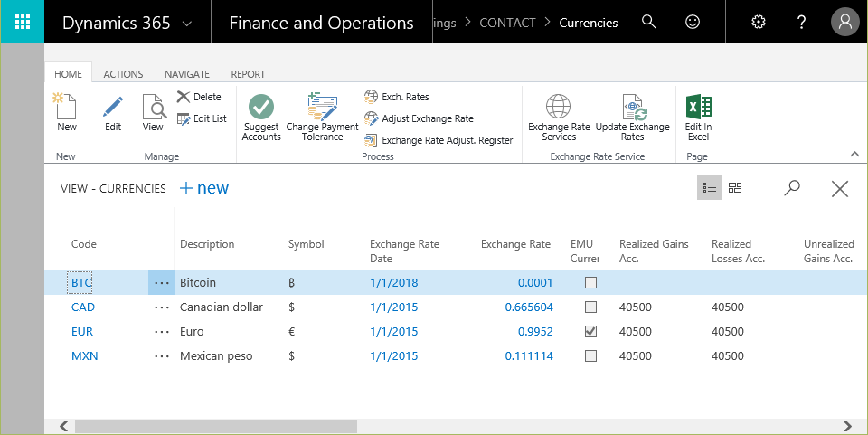Open the 0.0001 Bitcoin exchange rate
868x435 pixels.
(535, 283)
